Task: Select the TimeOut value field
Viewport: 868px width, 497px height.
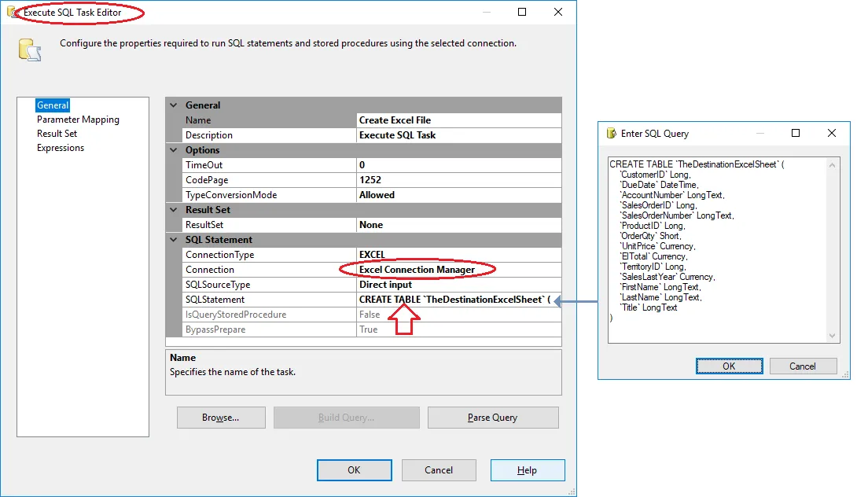Action: (x=459, y=165)
